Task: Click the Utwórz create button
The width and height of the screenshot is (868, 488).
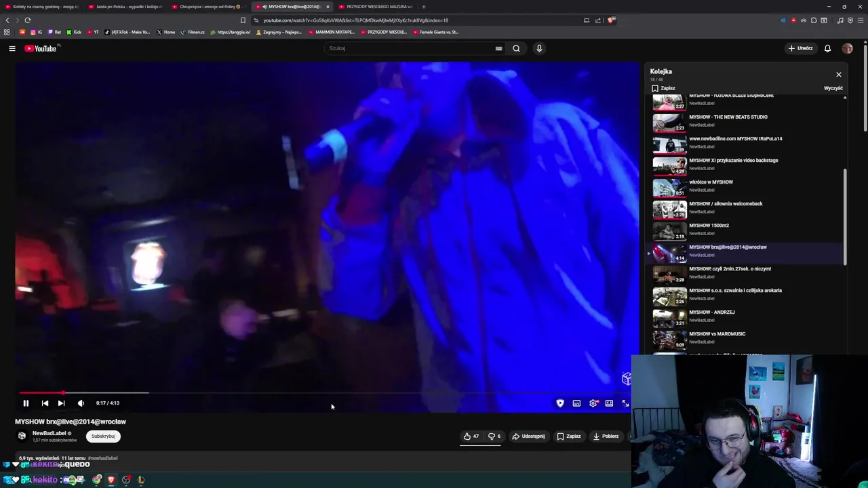Action: (800, 48)
